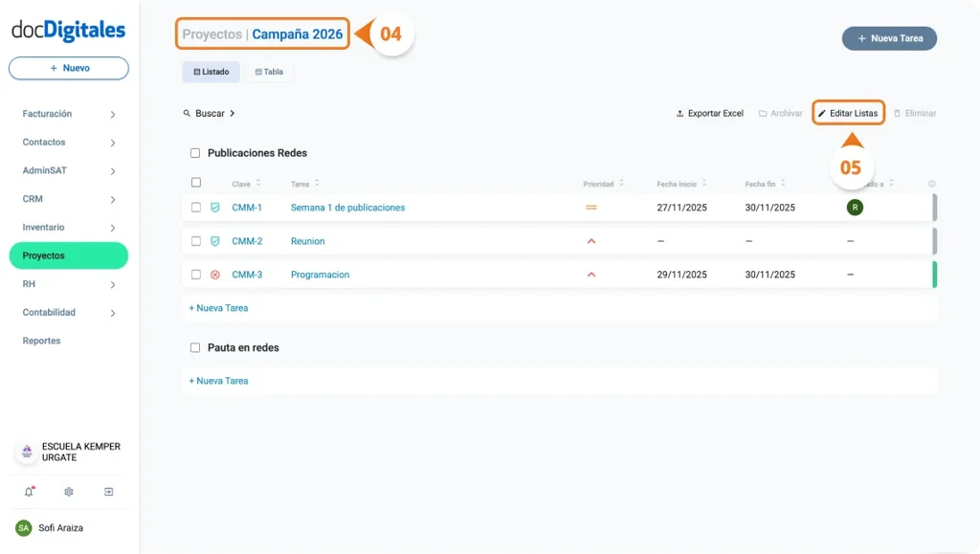Click inside the Buscar search field
The height and width of the screenshot is (554, 980).
pos(211,113)
